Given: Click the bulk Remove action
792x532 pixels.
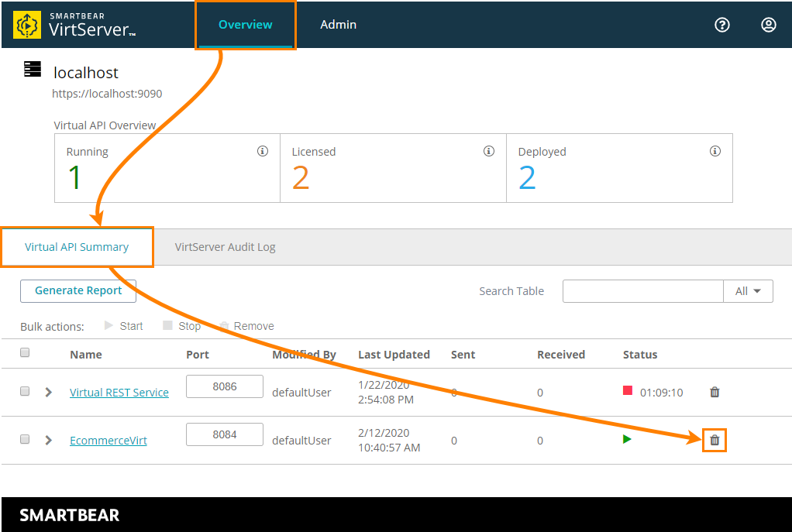Looking at the screenshot, I should point(246,326).
